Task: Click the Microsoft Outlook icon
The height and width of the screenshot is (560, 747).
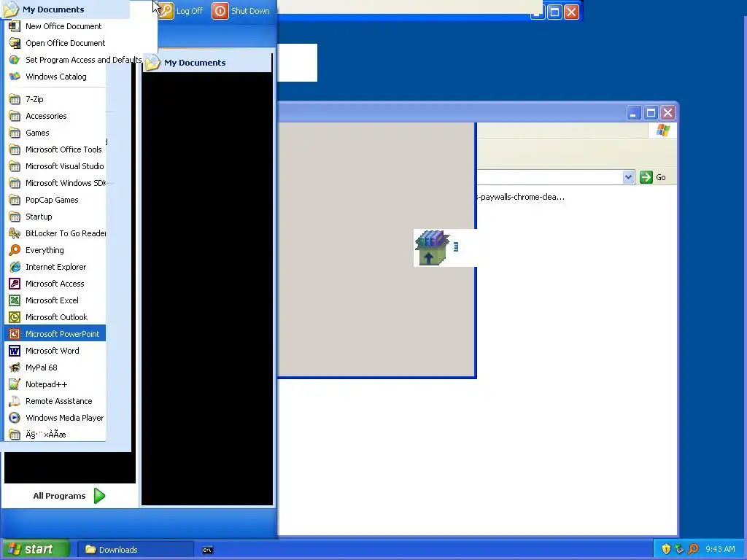Action: pyautogui.click(x=15, y=317)
